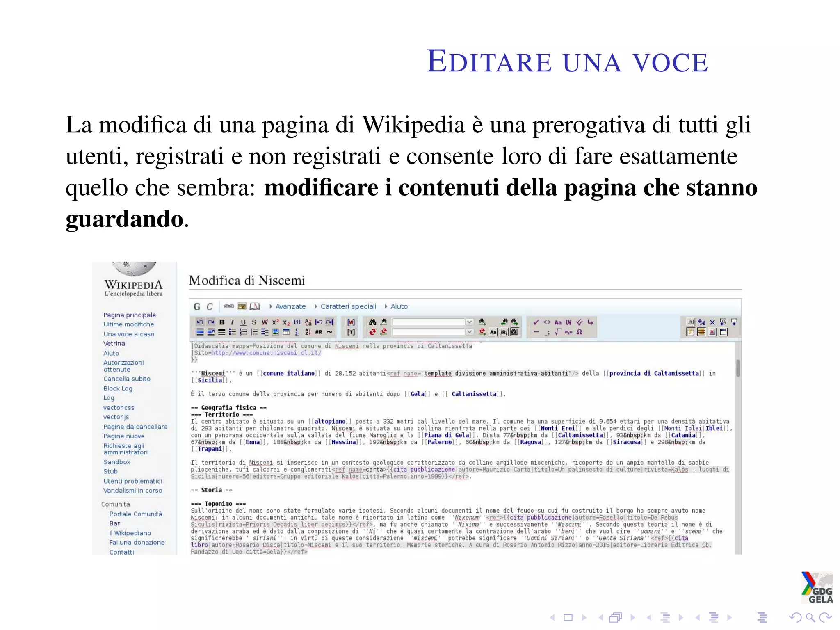The width and height of the screenshot is (840, 630).
Task: Click the square root math icon
Action: [557, 332]
